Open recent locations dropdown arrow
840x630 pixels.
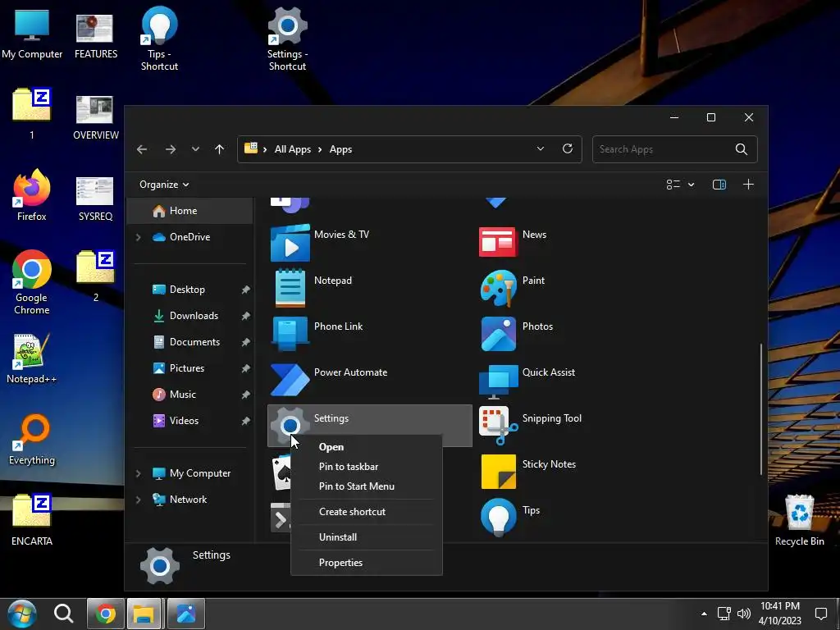click(195, 149)
